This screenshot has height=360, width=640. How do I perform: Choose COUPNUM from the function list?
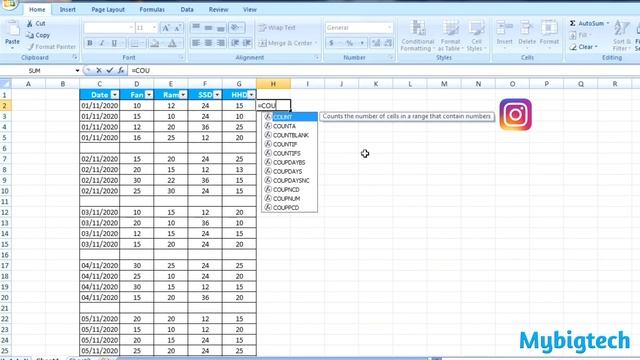[290, 198]
